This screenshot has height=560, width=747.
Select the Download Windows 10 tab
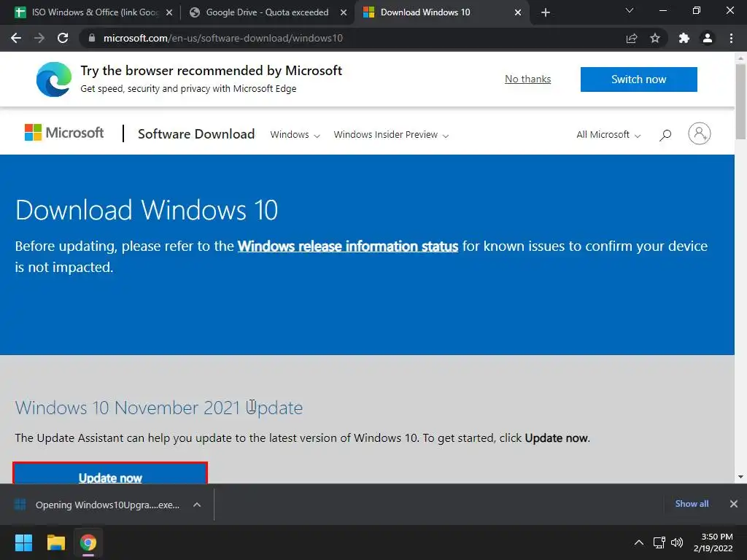(442, 12)
